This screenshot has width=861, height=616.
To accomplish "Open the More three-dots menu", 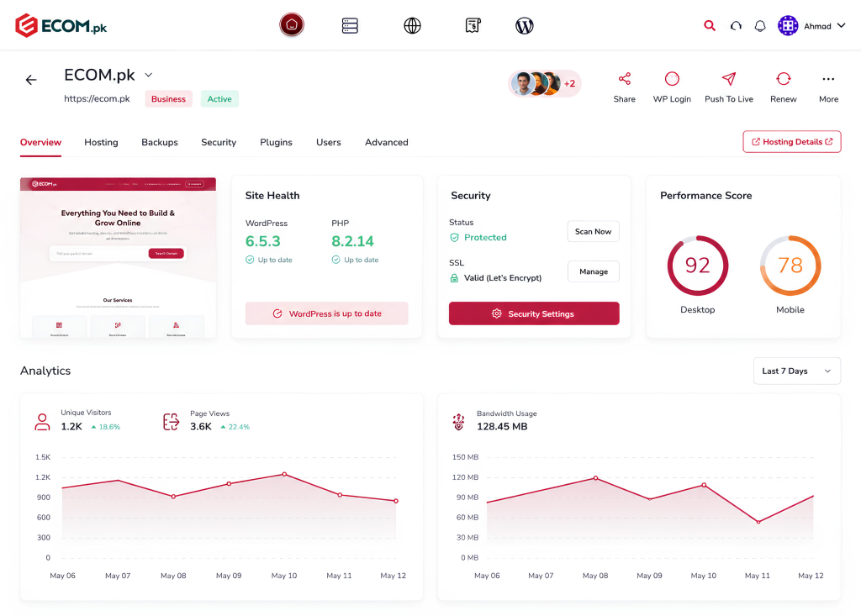I will 828,79.
